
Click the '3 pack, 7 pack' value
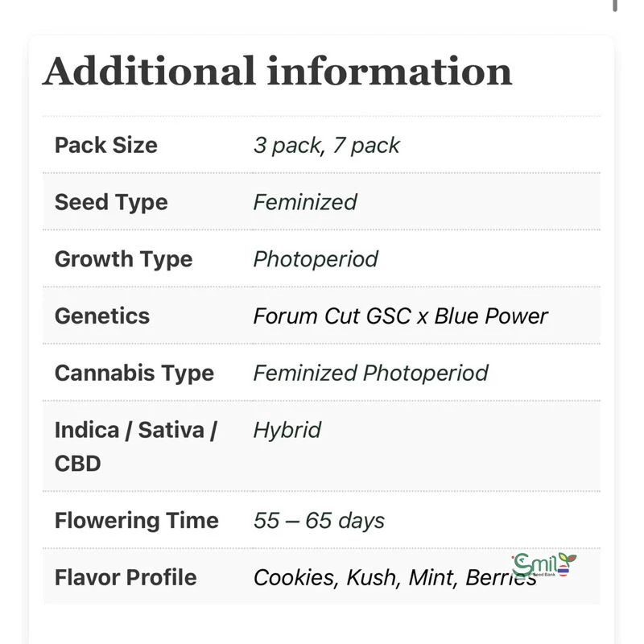(326, 145)
